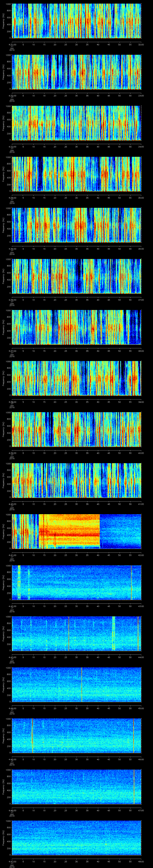This screenshot has height=868, width=153.
Task: Open the spectrogram panel beginning at 4:34:00
Action: point(77,174)
